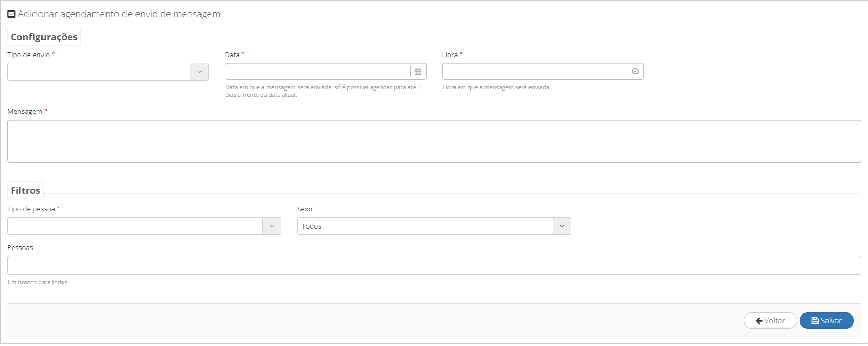The height and width of the screenshot is (346, 868).
Task: Click the Tipo de envio label
Action: click(x=28, y=55)
